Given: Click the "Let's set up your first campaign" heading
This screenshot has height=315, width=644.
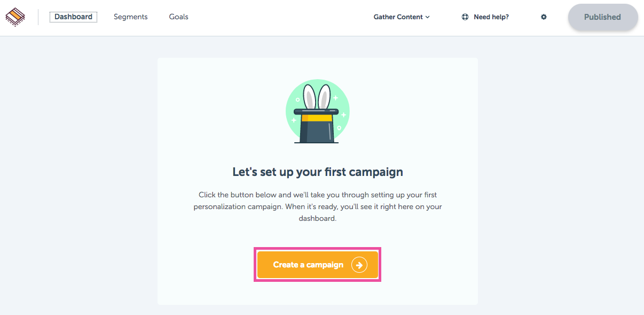Looking at the screenshot, I should 318,172.
